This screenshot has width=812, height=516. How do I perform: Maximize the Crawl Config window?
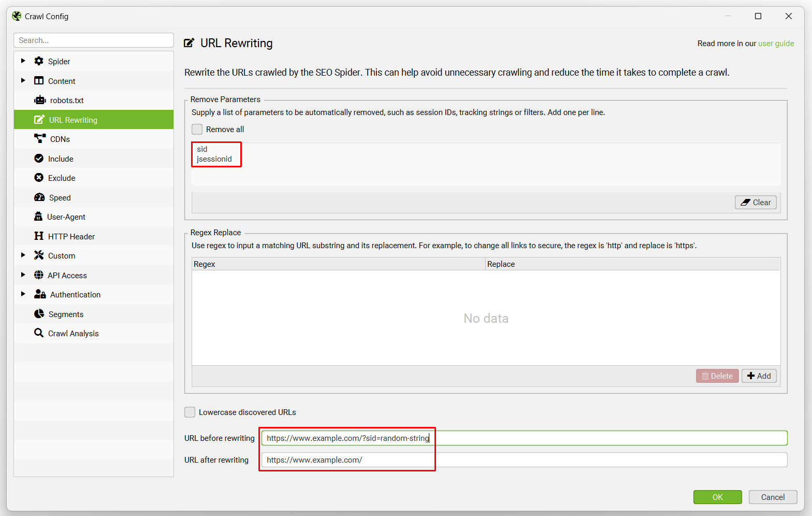758,16
